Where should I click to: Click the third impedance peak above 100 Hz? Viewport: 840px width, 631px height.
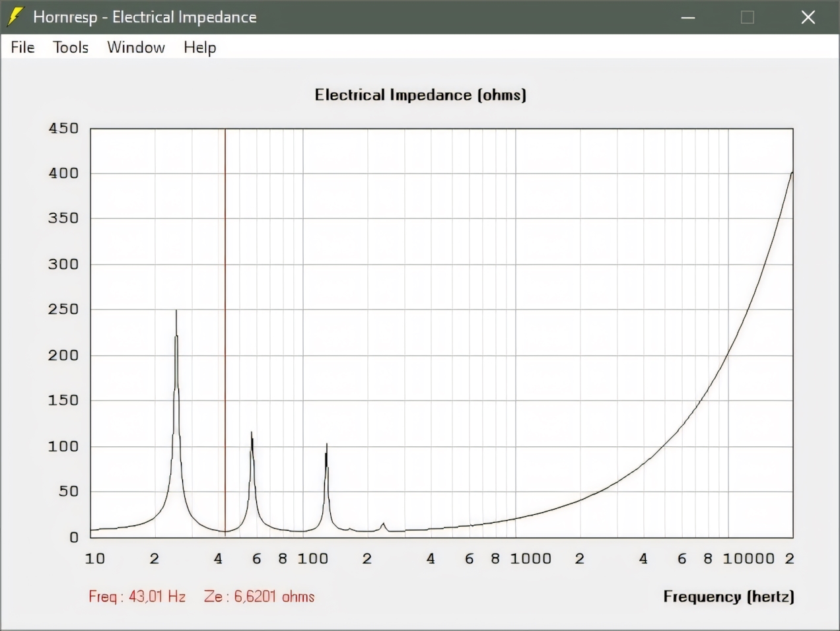[x=326, y=446]
